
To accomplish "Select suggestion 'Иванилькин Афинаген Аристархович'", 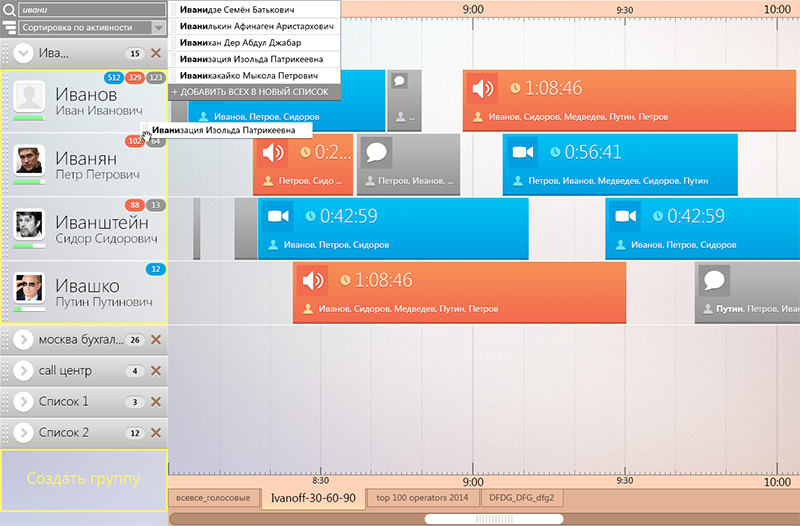I will (254, 26).
